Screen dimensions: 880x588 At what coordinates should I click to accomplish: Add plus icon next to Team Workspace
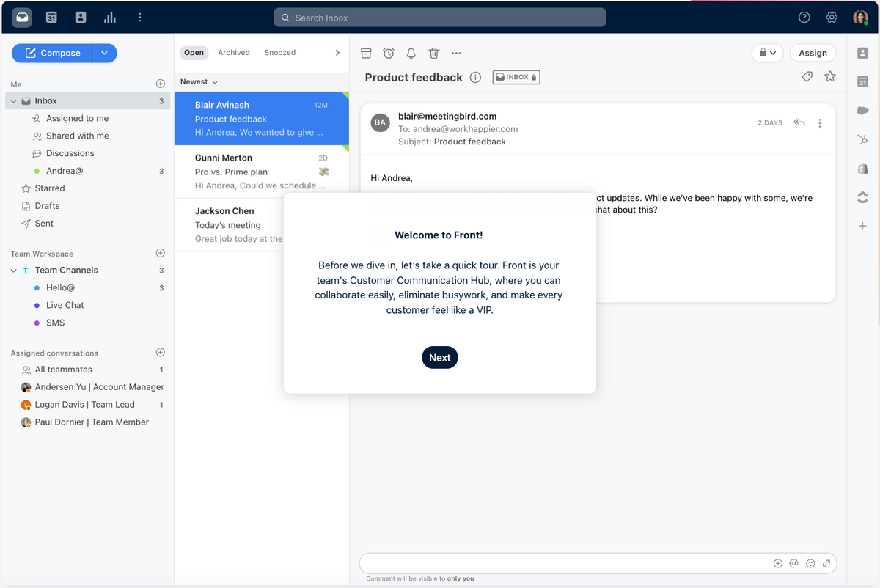(x=161, y=253)
